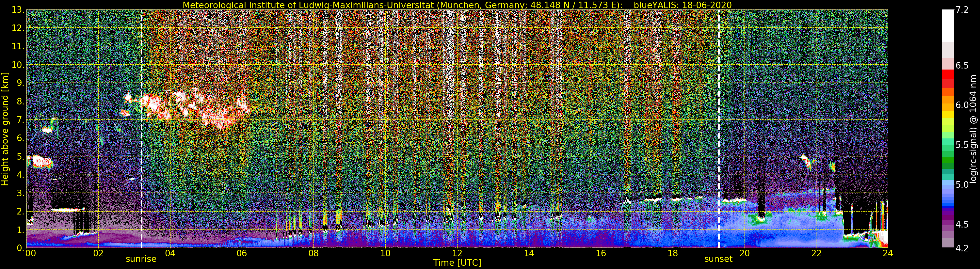The image size is (980, 269).
Task: Click time axis tick label '24'
Action: [x=888, y=253]
